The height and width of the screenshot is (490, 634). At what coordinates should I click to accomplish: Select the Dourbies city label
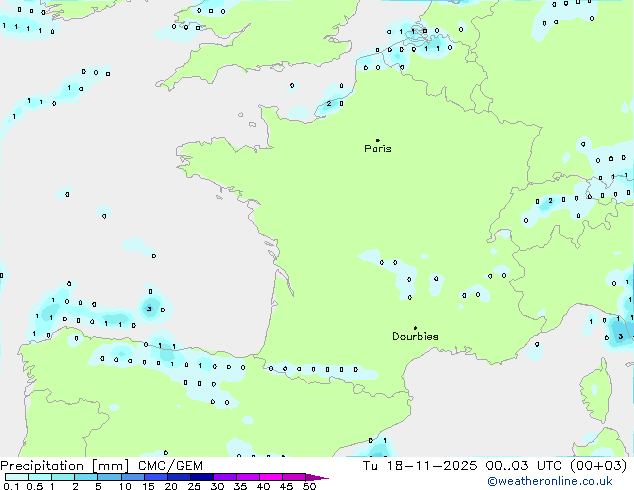coord(415,336)
